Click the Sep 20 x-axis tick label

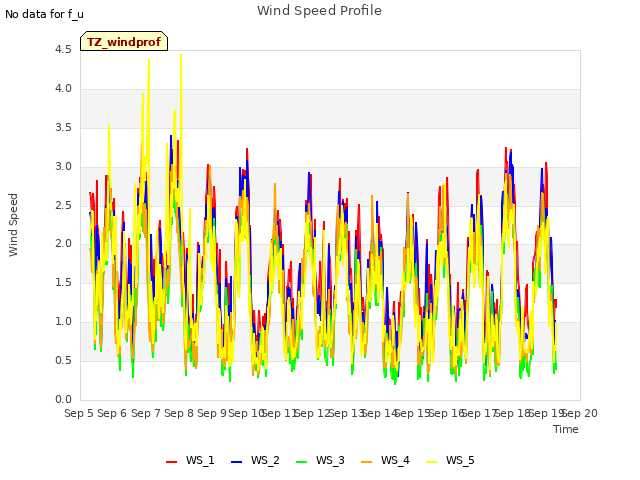[x=580, y=413]
